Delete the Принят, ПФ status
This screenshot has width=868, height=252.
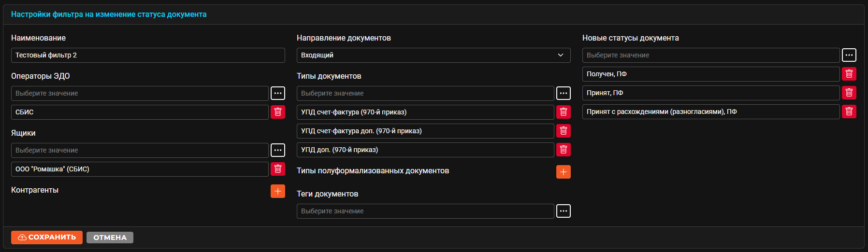tap(849, 93)
